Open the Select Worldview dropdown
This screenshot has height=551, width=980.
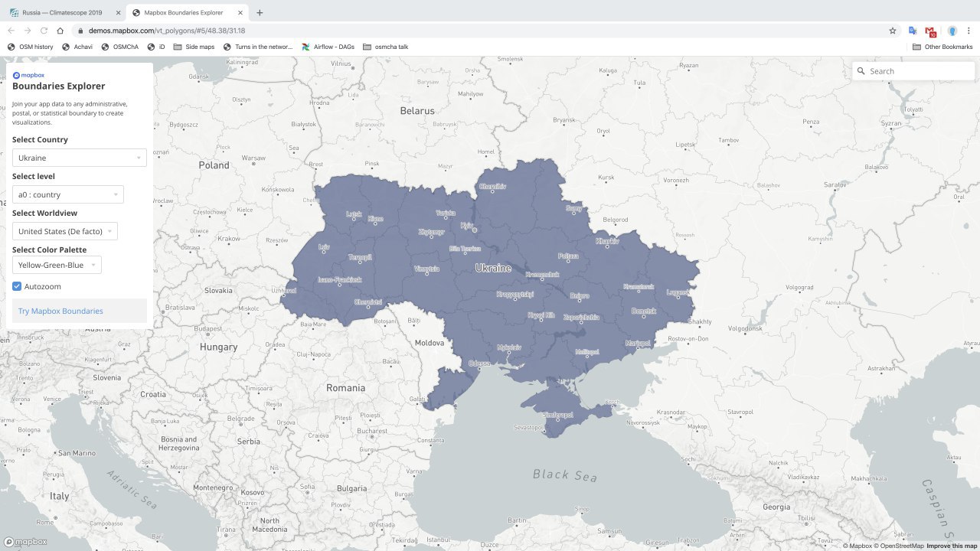(x=65, y=231)
